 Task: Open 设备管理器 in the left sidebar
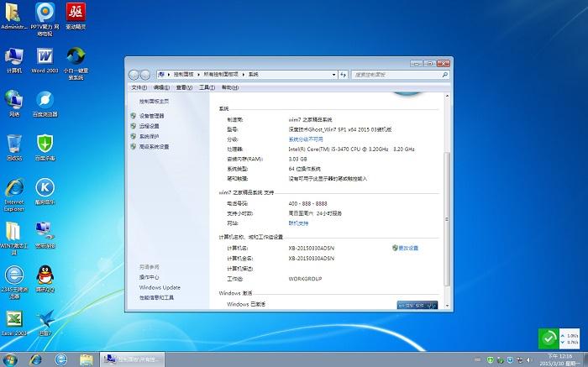(151, 116)
